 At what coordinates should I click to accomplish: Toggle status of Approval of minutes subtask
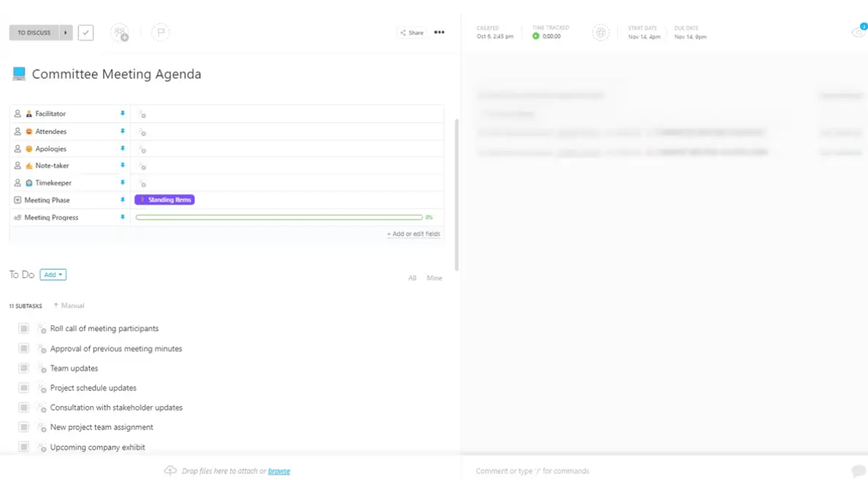point(24,348)
